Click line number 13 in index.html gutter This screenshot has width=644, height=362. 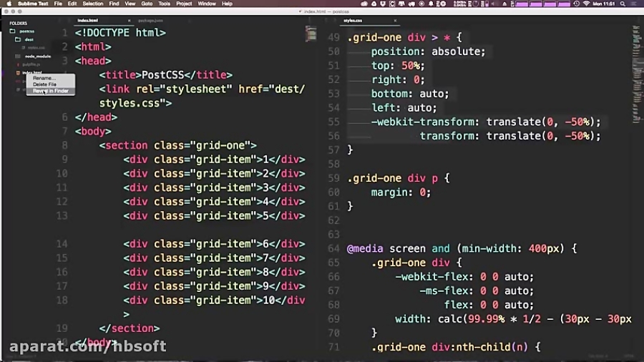(x=62, y=216)
